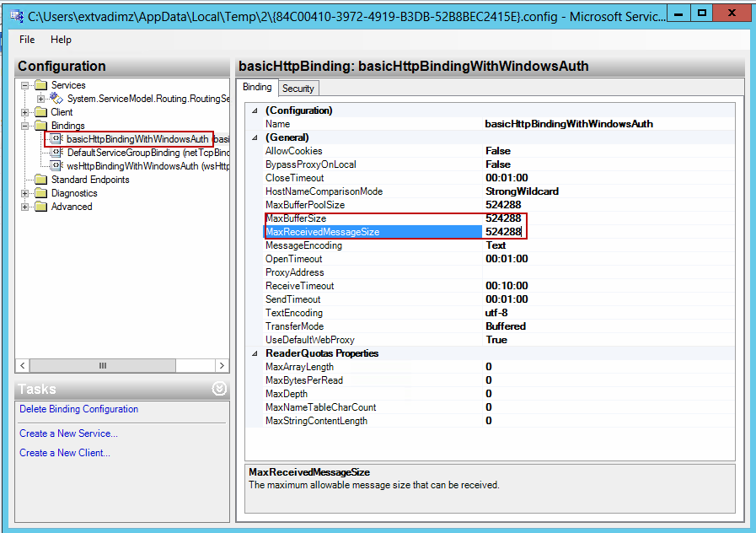
Task: Click the Tasks panel collapse chevron icon
Action: click(219, 389)
